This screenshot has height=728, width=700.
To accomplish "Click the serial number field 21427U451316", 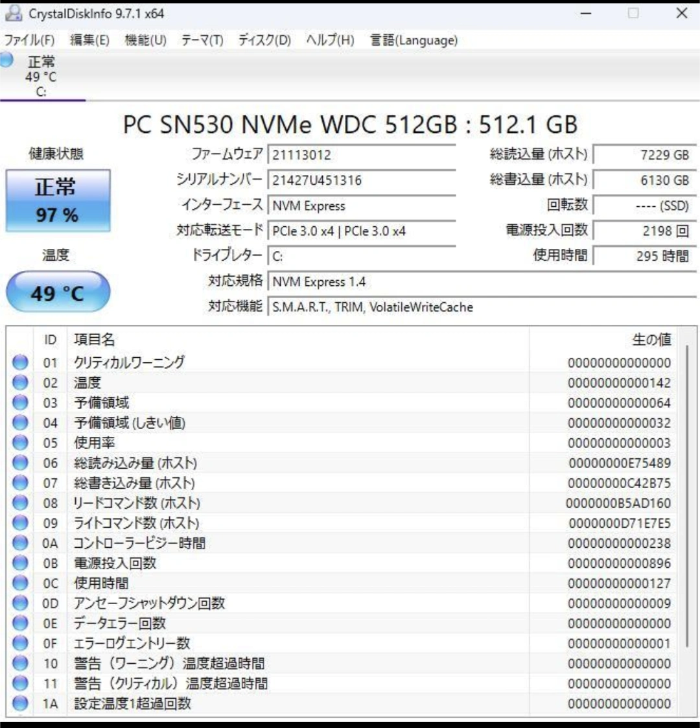I will (362, 180).
